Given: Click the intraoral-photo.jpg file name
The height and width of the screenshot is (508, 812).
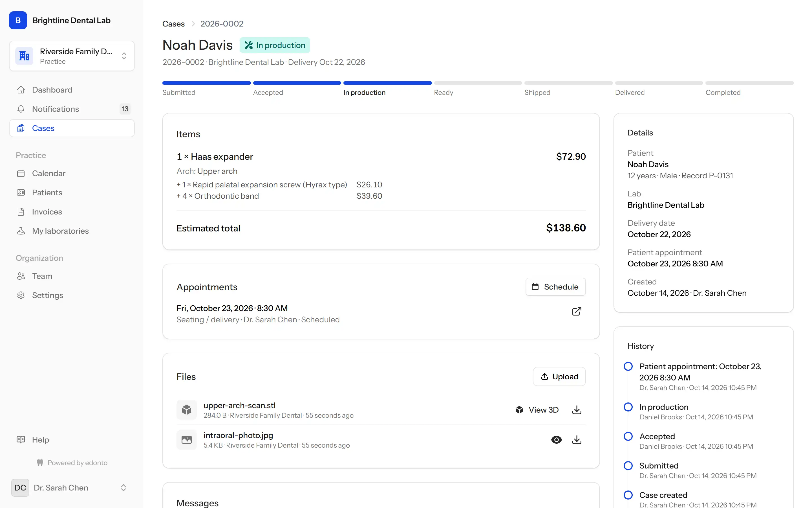Looking at the screenshot, I should pos(238,435).
